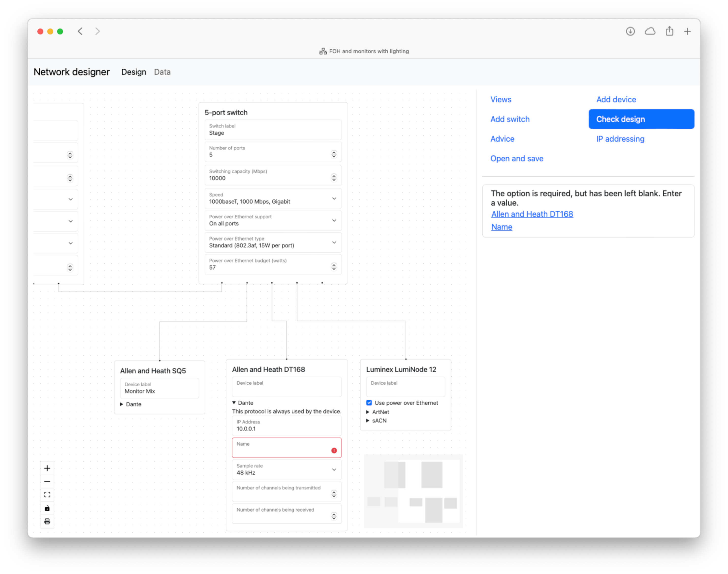Click the share icon in the title bar
728x574 pixels.
[x=669, y=31]
